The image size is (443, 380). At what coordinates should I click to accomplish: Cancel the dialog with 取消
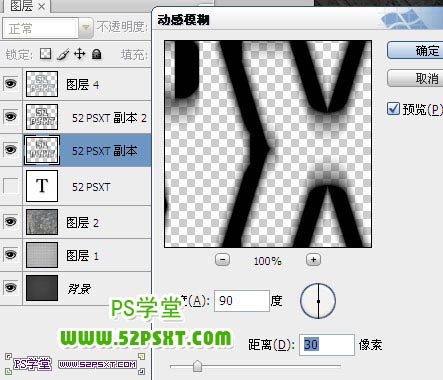(x=415, y=78)
